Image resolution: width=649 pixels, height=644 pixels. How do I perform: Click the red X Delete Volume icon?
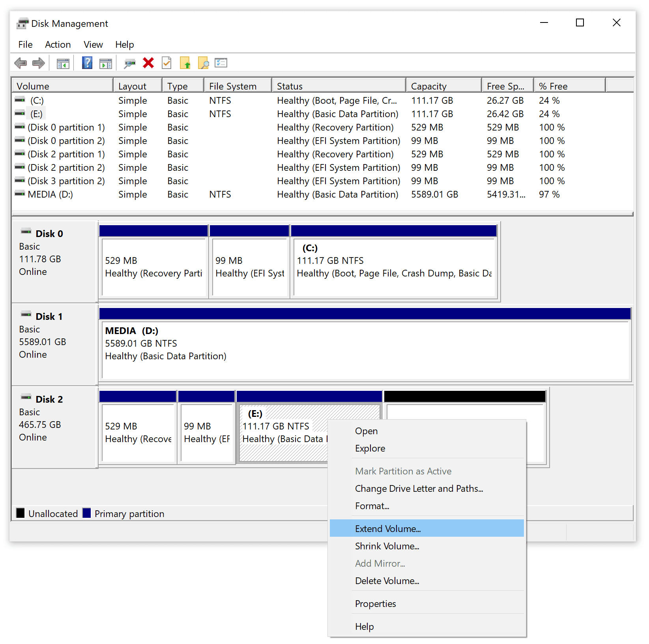pos(148,63)
